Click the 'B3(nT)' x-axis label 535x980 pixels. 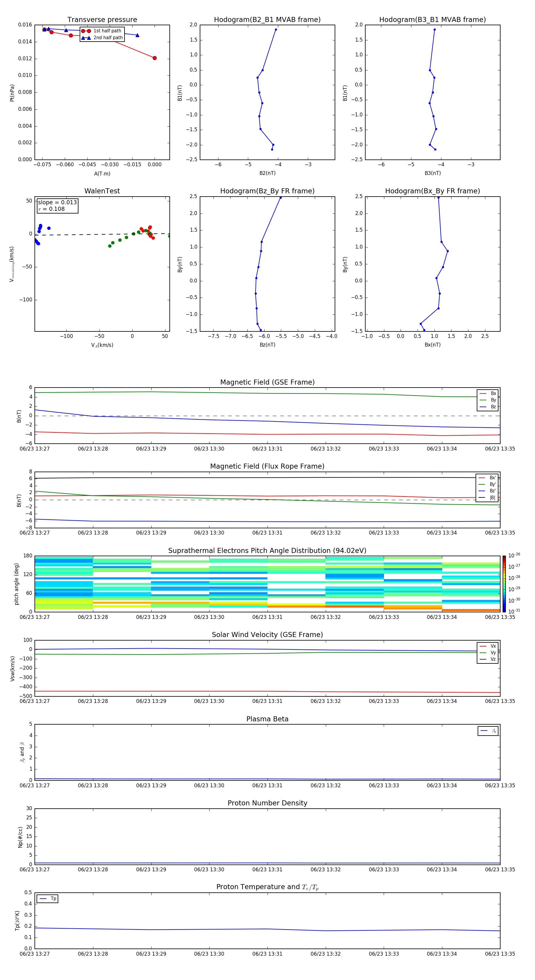432,173
